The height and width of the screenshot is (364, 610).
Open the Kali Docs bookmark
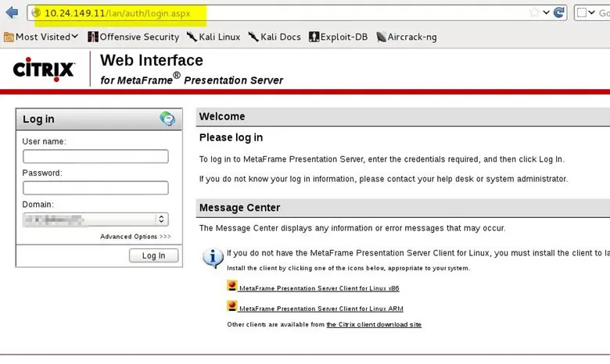(x=275, y=37)
